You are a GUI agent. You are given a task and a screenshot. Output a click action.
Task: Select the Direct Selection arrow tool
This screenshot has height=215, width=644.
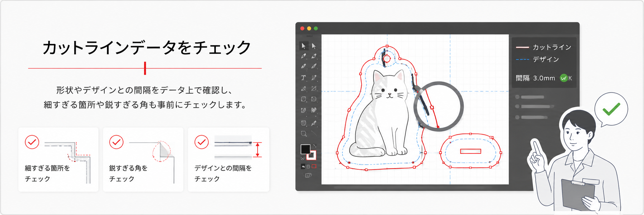coord(314,46)
